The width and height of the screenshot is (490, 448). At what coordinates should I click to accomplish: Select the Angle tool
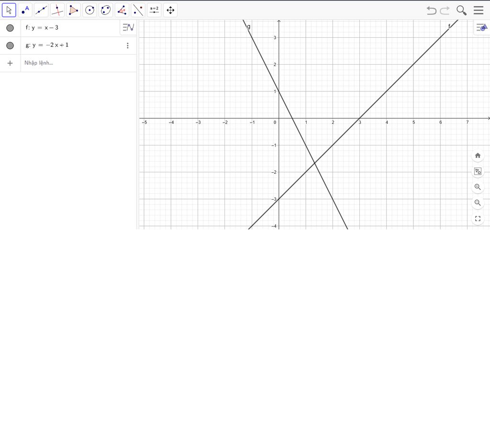[x=122, y=11]
